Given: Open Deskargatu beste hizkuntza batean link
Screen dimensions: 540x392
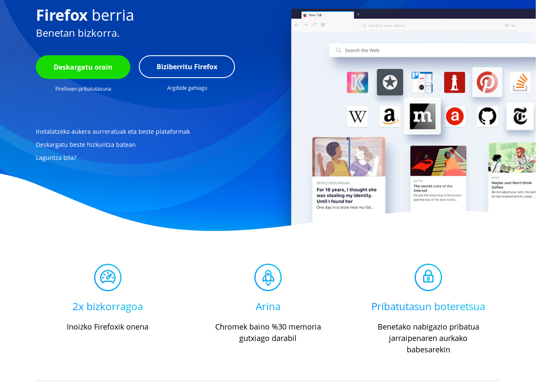Looking at the screenshot, I should tap(86, 145).
